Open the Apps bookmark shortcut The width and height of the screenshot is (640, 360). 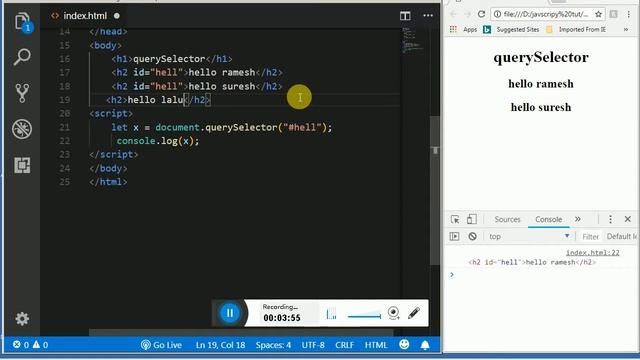point(463,29)
